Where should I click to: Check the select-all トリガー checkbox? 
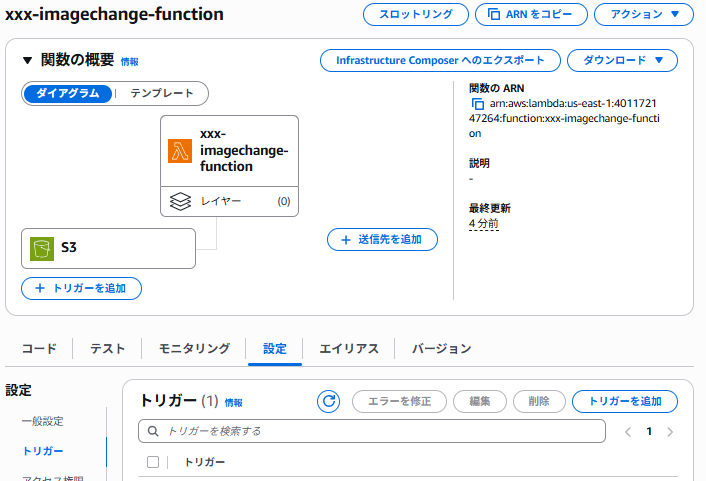click(153, 462)
